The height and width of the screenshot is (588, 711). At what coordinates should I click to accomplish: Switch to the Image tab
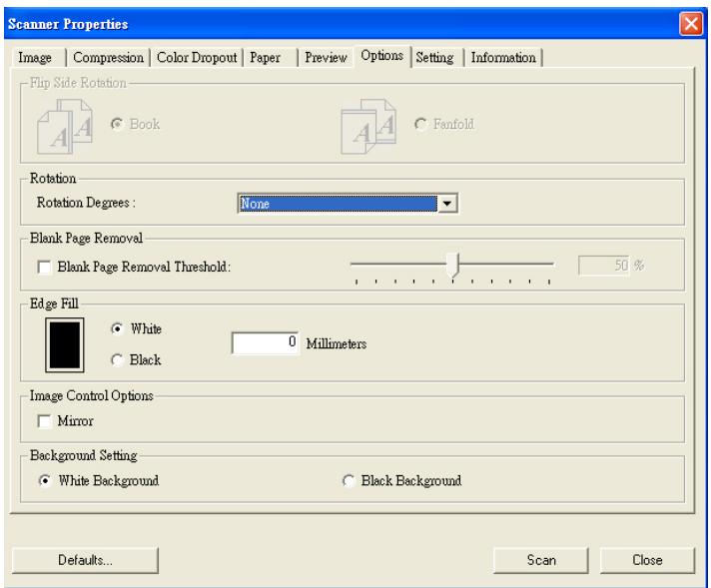click(37, 57)
